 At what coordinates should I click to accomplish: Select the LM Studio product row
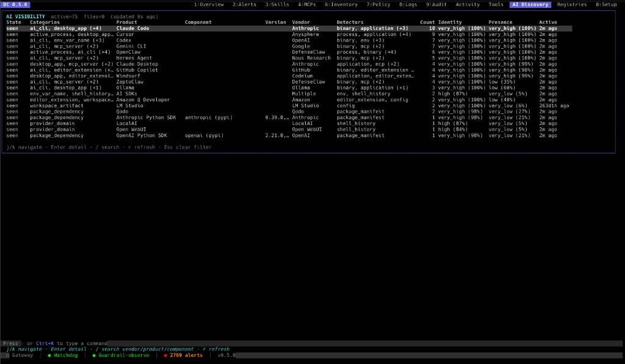pyautogui.click(x=289, y=106)
